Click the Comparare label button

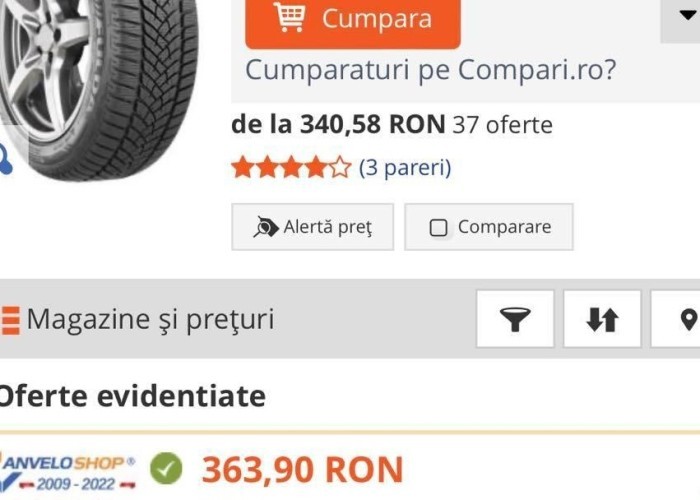489,227
